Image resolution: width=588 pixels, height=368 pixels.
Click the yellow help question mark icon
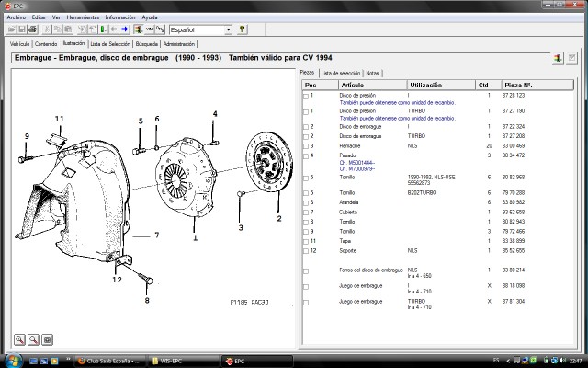(243, 29)
